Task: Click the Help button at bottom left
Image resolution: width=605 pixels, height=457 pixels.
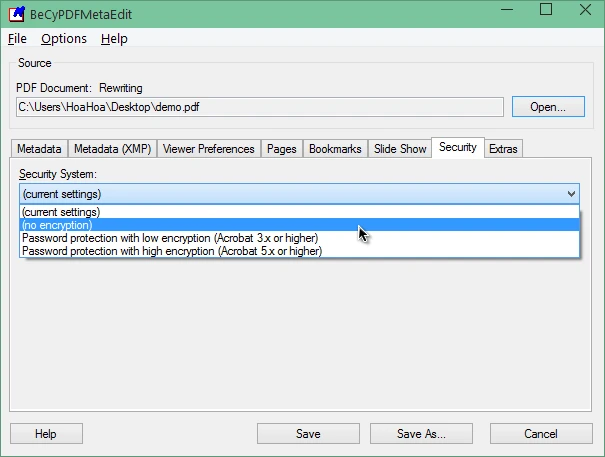Action: 46,433
